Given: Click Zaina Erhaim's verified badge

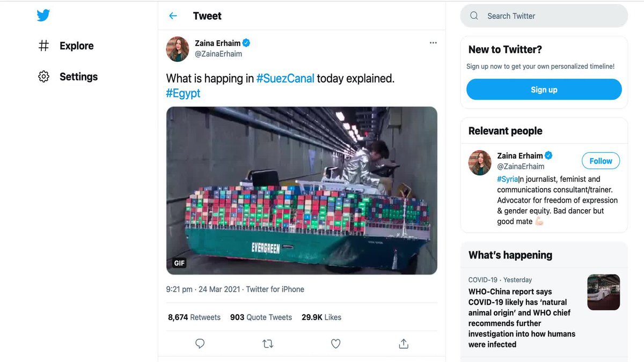Looking at the screenshot, I should pos(246,43).
